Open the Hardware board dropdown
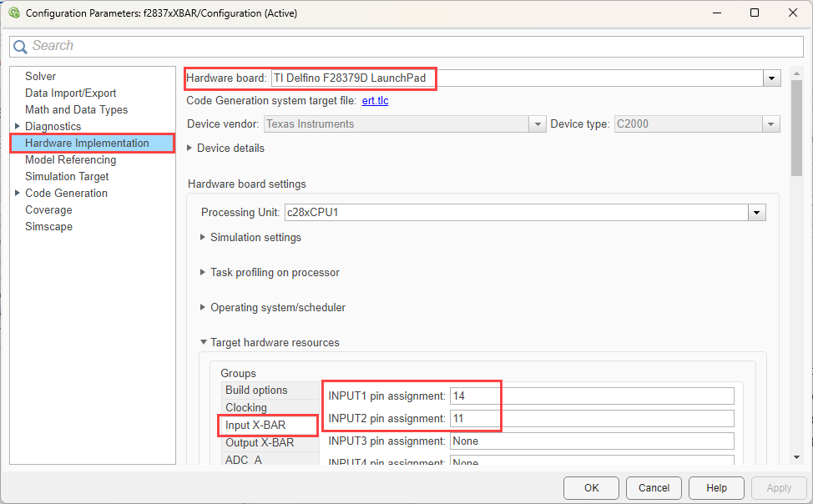 [771, 78]
